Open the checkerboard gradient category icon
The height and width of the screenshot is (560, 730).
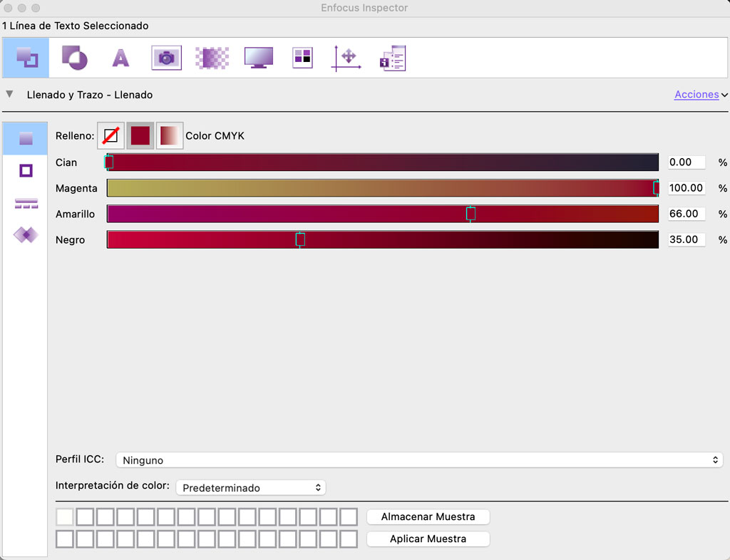tap(212, 58)
